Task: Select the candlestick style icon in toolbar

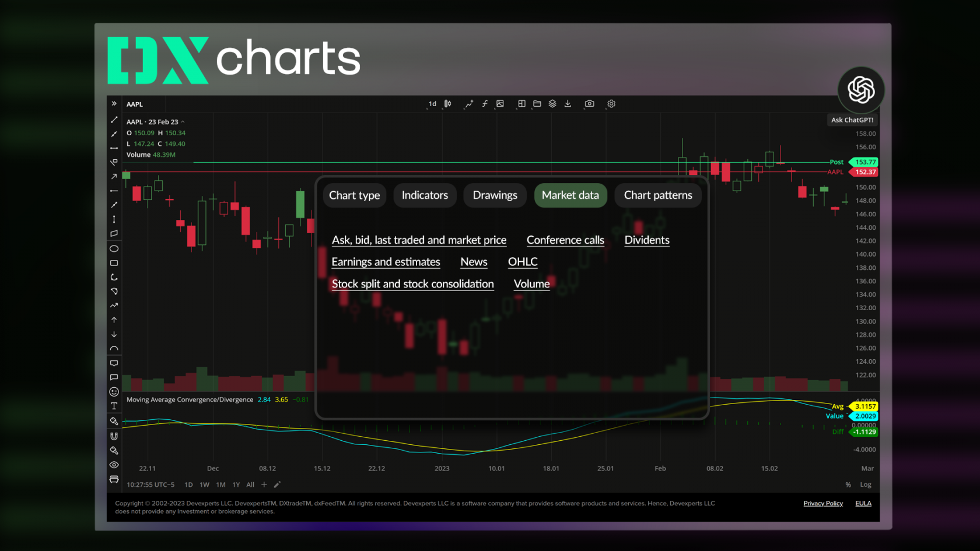Action: 447,104
